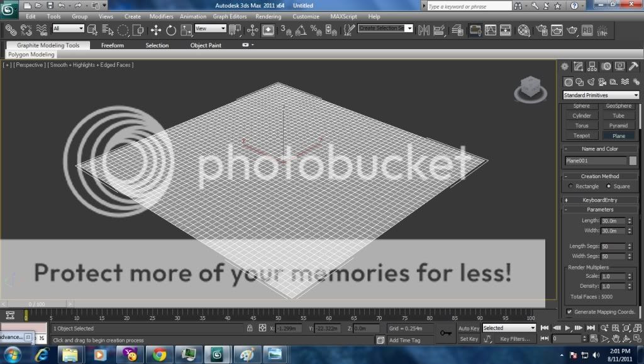Switch to the Freeform ribbon tab

tap(113, 45)
